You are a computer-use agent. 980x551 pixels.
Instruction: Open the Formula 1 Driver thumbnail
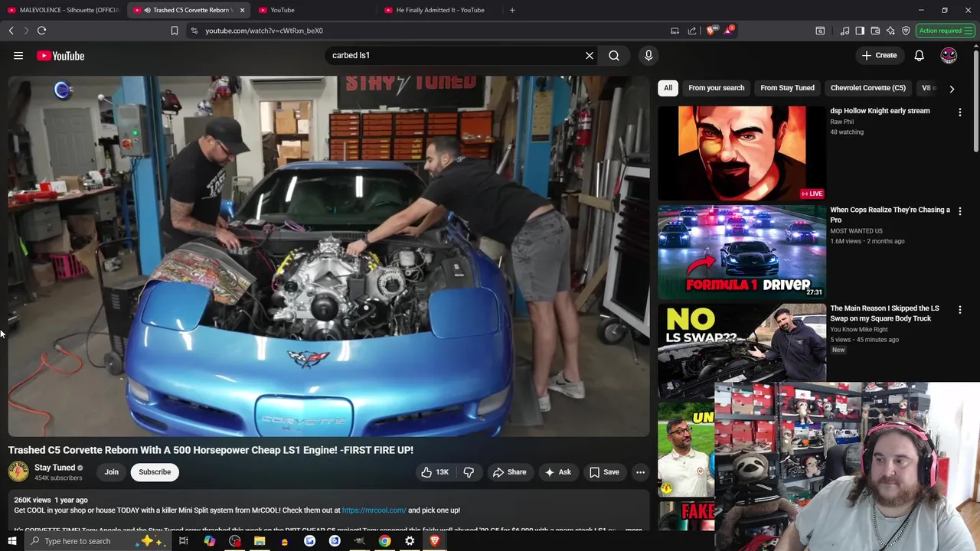741,252
